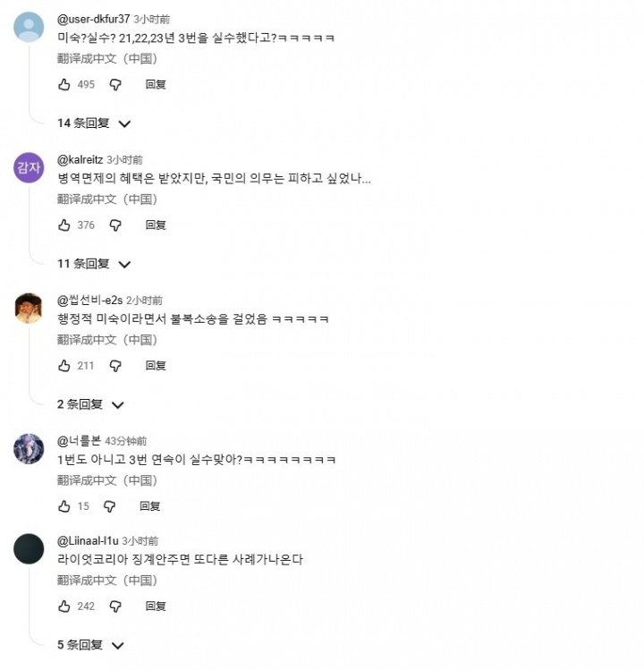This screenshot has width=644, height=670.
Task: Dislike the comment with 211 likes
Action: click(115, 366)
